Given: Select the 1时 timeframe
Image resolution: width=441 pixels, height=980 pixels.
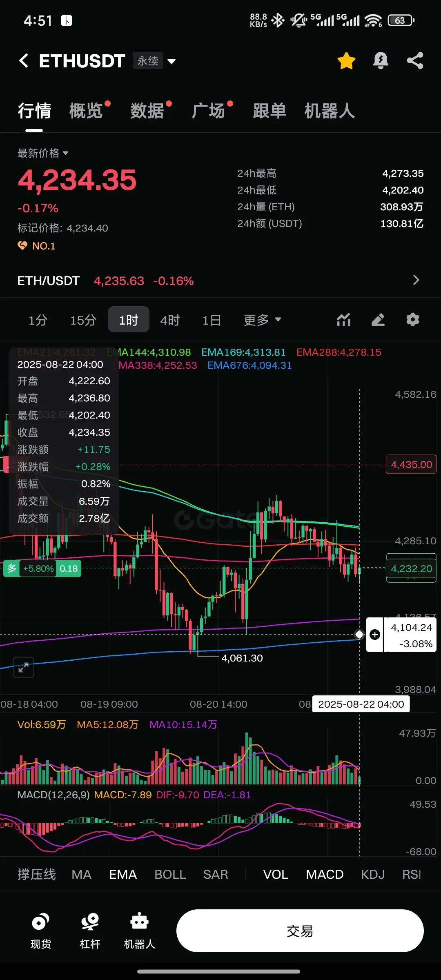Looking at the screenshot, I should click(x=129, y=320).
